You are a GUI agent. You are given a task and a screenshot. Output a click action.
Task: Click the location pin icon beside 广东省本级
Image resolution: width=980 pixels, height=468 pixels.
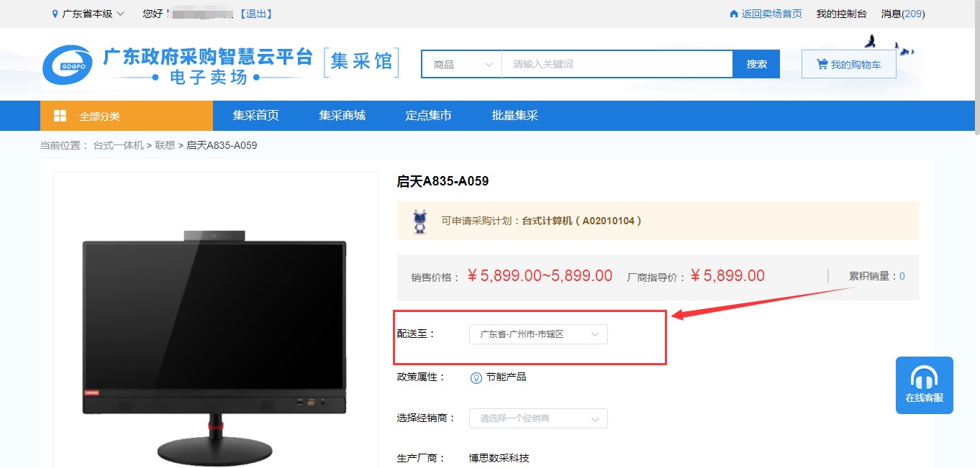(55, 14)
